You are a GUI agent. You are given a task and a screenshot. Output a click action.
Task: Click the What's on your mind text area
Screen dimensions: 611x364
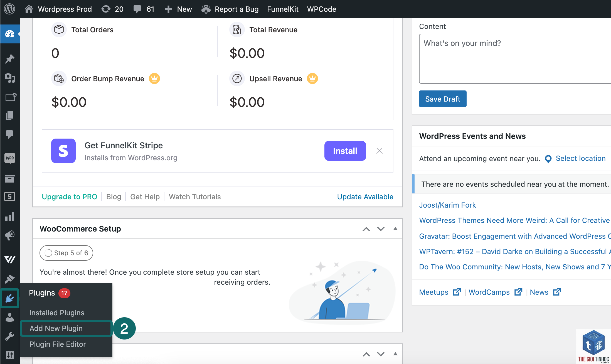point(515,59)
